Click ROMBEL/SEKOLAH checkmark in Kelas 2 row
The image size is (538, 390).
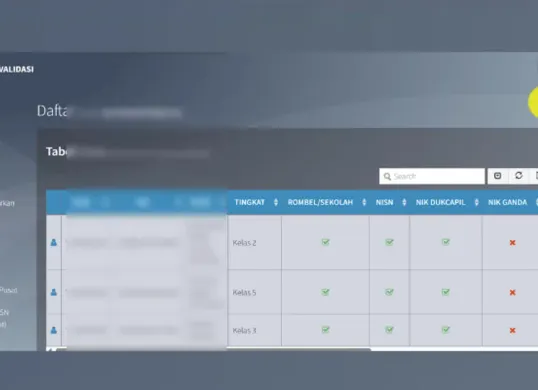[x=325, y=242]
